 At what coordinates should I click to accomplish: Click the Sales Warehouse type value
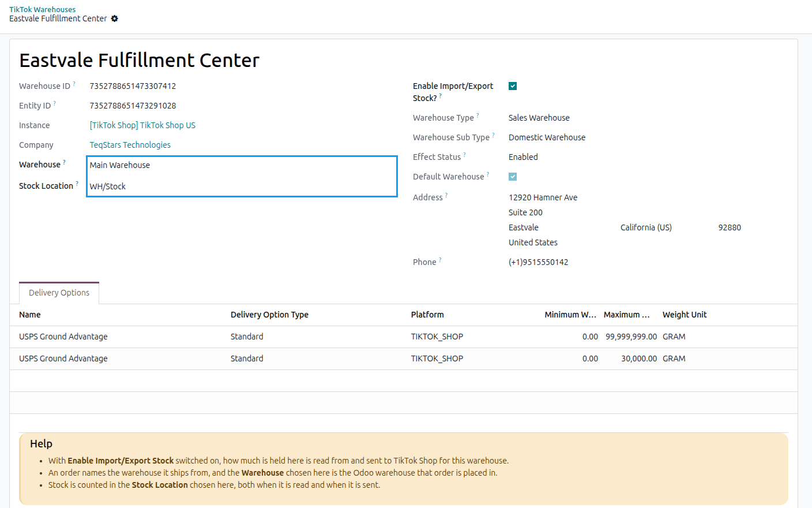(539, 118)
